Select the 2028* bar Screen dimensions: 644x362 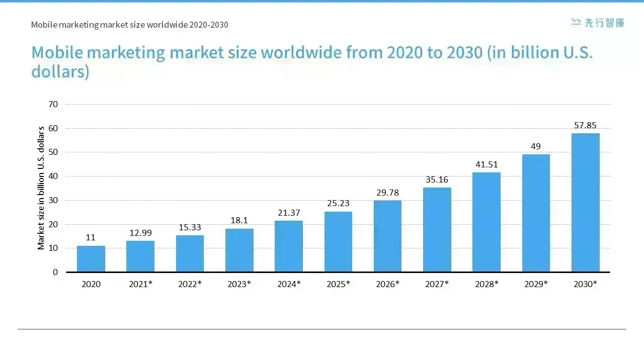487,222
